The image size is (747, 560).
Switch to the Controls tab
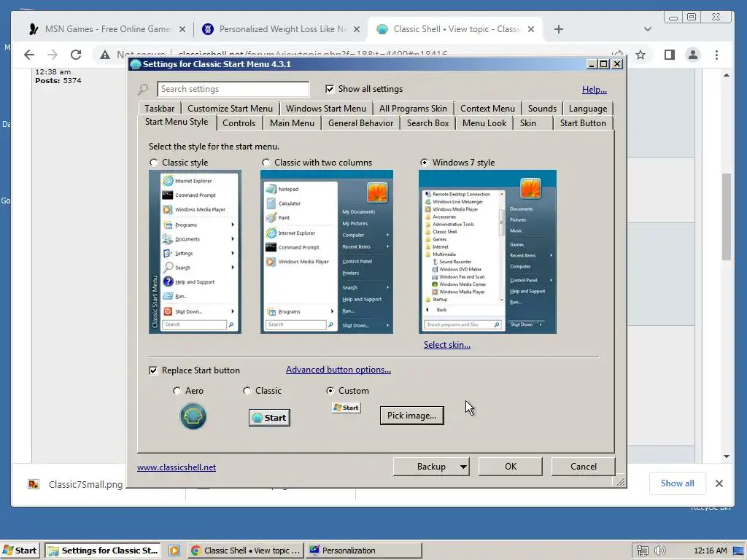[239, 123]
